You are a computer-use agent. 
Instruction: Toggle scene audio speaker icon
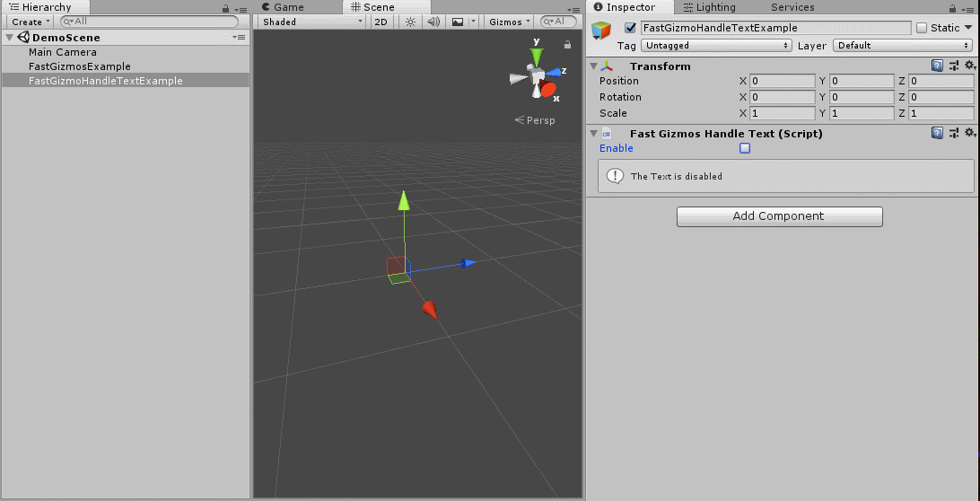pyautogui.click(x=433, y=22)
